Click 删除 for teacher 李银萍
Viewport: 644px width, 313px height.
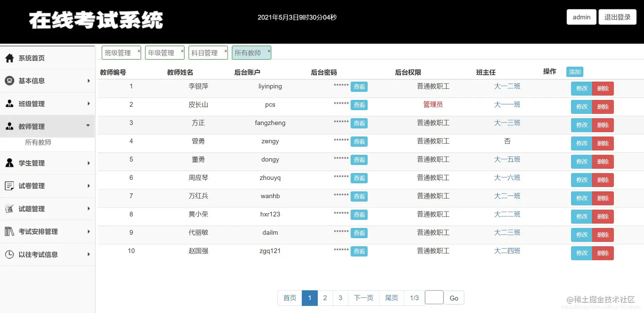[x=603, y=88]
